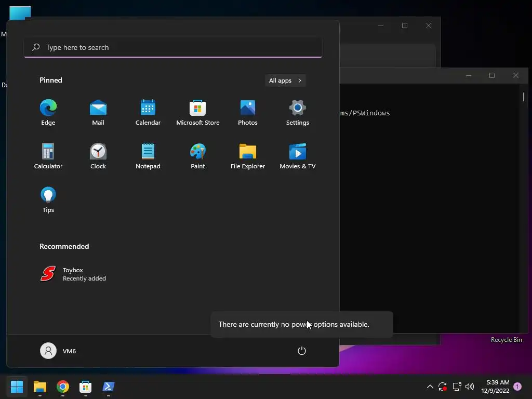Switch to PowerShell on the taskbar

[109, 387]
